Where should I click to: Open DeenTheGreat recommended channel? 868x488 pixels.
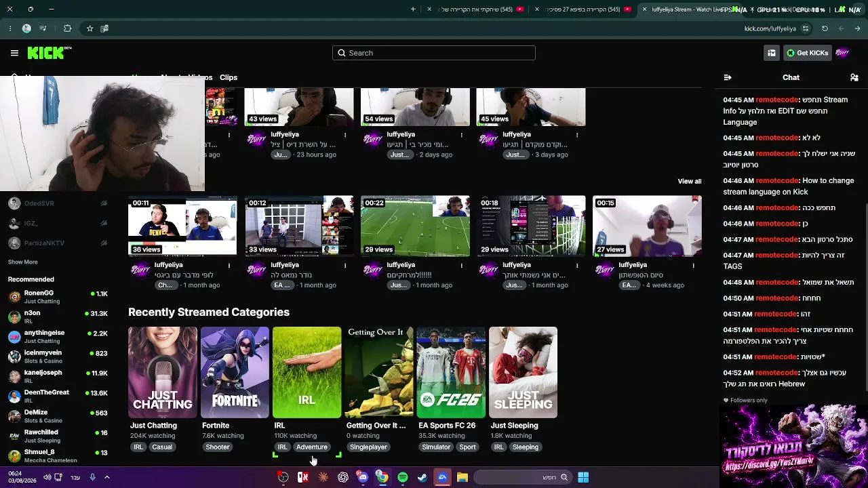[58, 396]
